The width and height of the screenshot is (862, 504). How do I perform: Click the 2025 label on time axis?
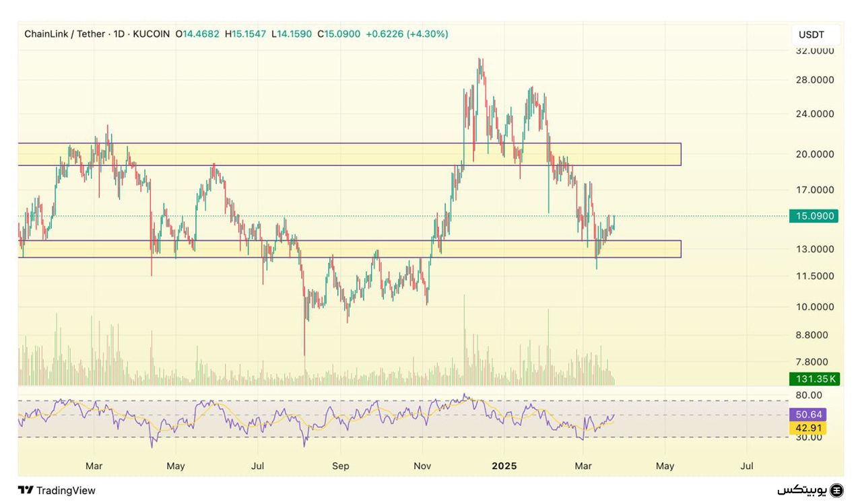(x=504, y=466)
